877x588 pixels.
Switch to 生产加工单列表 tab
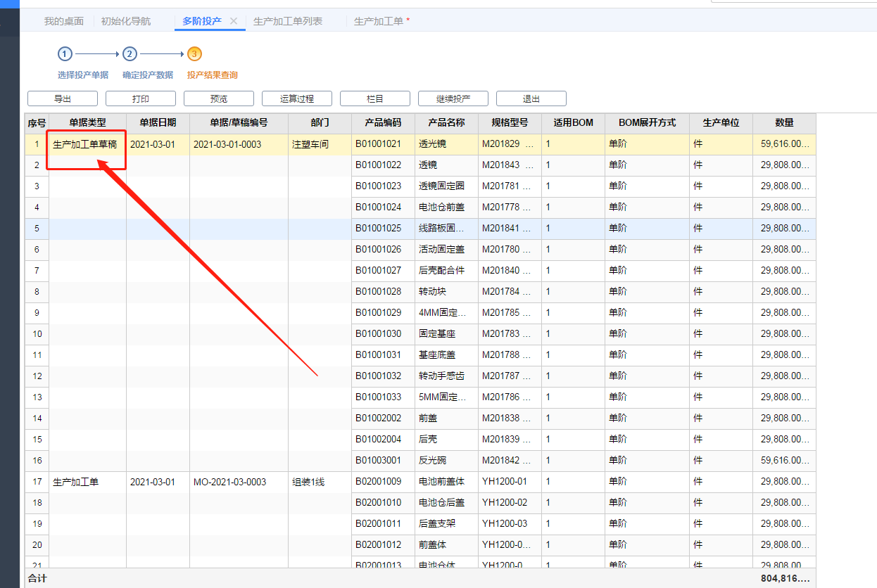pos(288,21)
